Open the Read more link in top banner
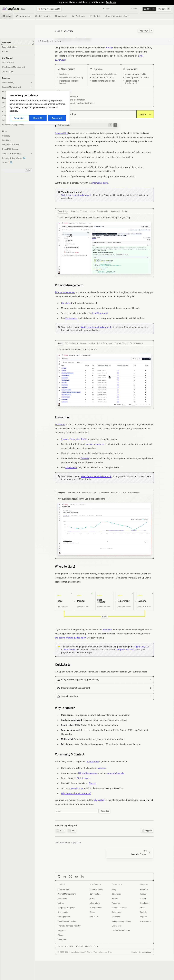Viewport: 174px width, 980px height. (111, 2)
